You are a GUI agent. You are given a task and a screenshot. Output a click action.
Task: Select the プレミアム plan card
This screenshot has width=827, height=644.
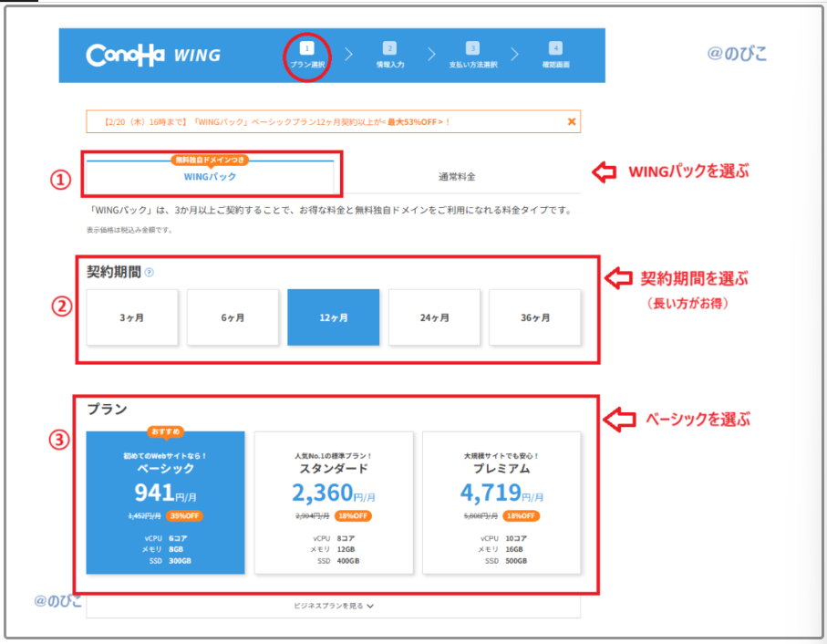(x=501, y=503)
